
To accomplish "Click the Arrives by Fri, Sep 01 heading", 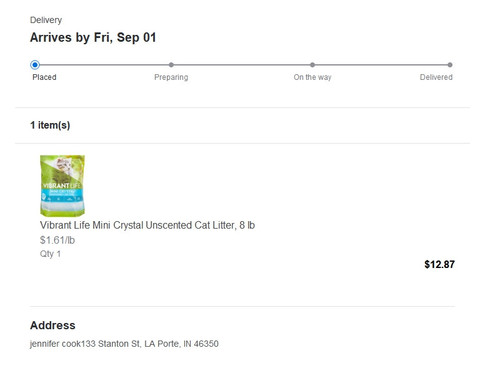I will [x=93, y=37].
